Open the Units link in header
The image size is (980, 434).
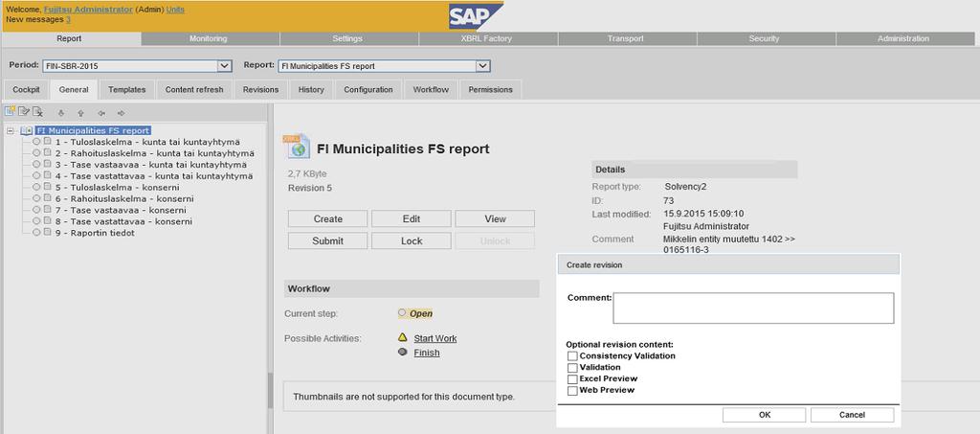[175, 10]
